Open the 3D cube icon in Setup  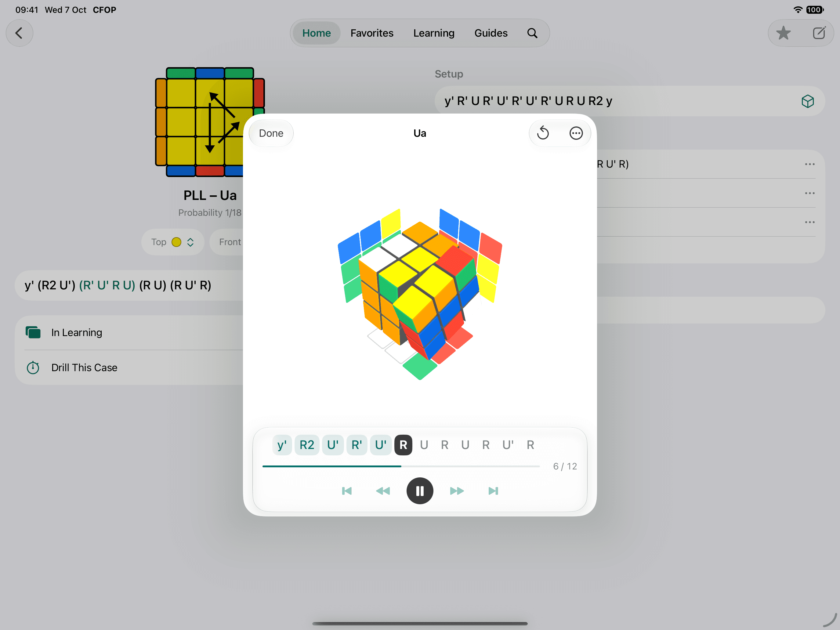coord(808,101)
